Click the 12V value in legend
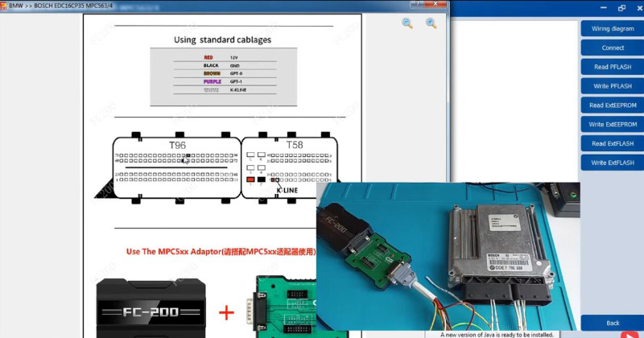Image resolution: width=644 pixels, height=338 pixels. pyautogui.click(x=233, y=58)
